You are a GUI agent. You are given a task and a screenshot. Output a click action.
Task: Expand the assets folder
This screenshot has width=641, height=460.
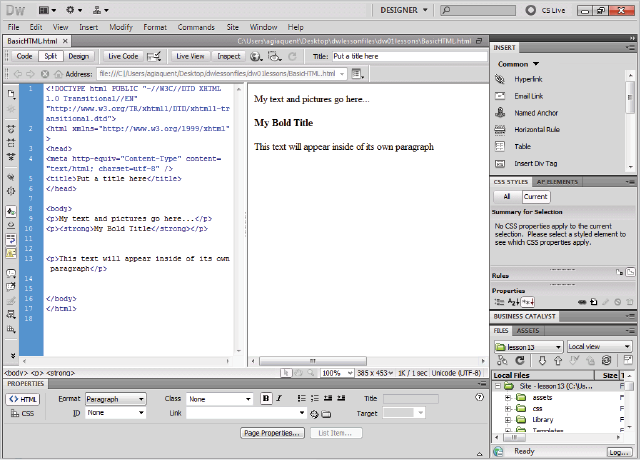tap(508, 397)
